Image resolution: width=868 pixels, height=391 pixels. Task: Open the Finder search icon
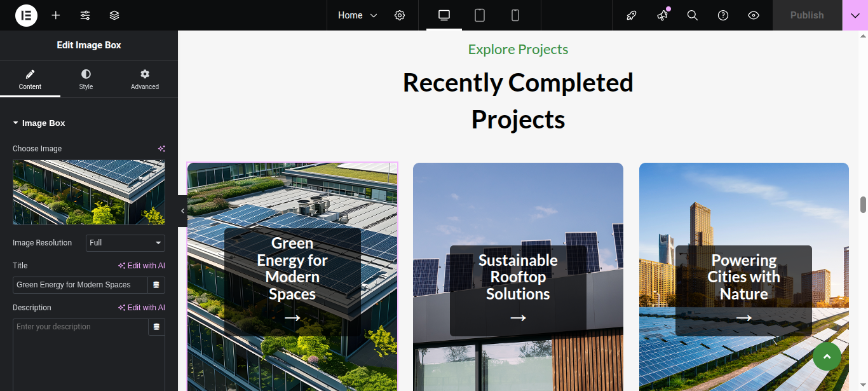tap(693, 15)
